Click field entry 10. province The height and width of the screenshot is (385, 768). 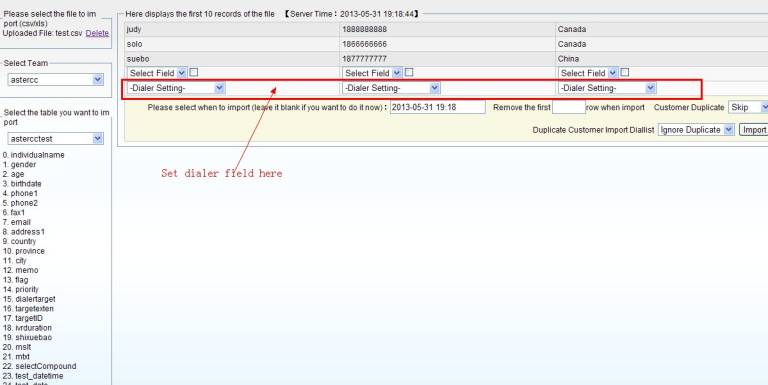[24, 251]
